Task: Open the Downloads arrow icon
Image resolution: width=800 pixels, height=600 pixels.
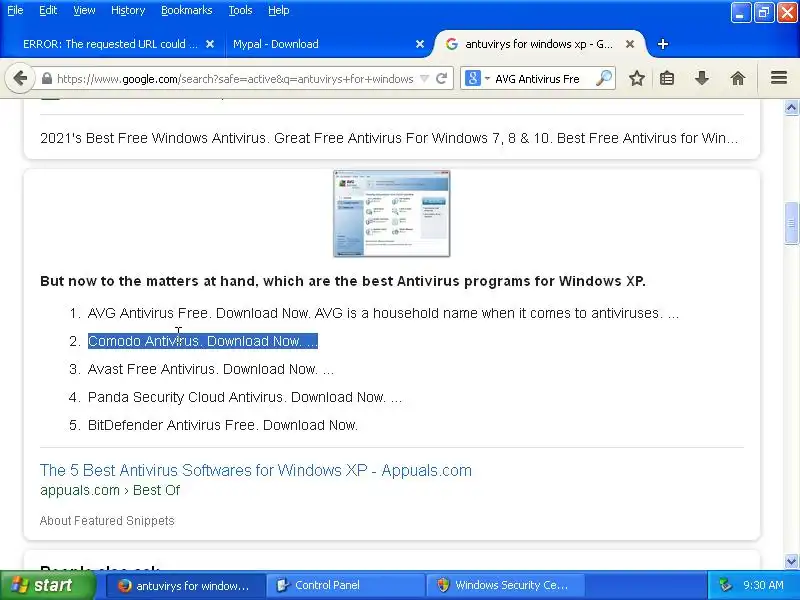Action: coord(702,79)
